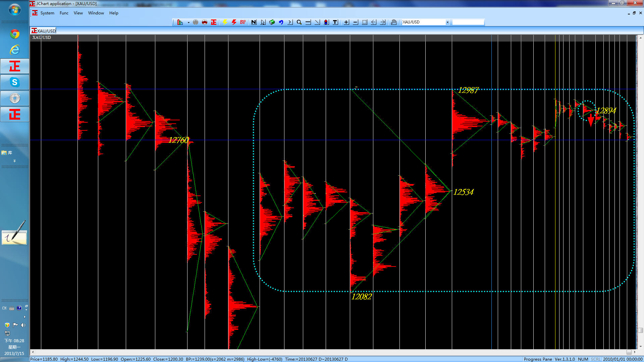This screenshot has height=362, width=644.
Task: Restore the inner document window
Action: (634, 13)
